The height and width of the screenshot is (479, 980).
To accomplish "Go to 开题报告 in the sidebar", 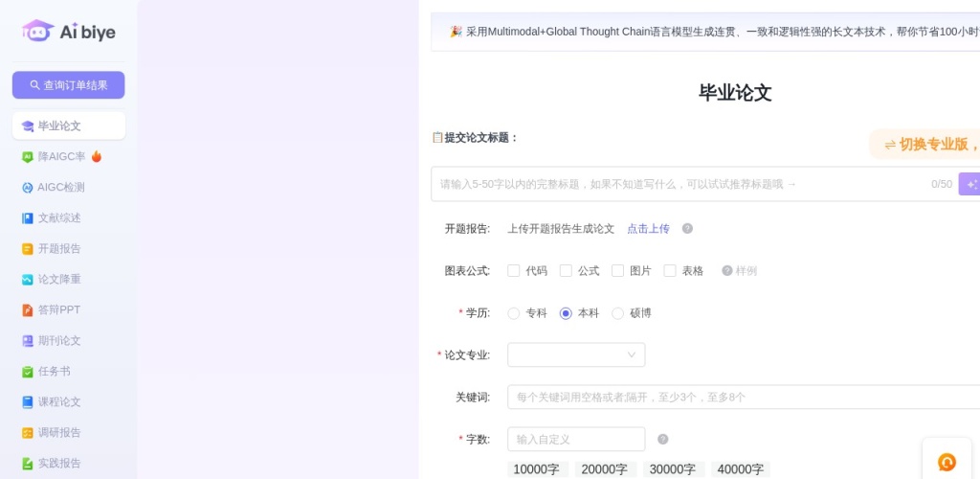I will [x=59, y=249].
